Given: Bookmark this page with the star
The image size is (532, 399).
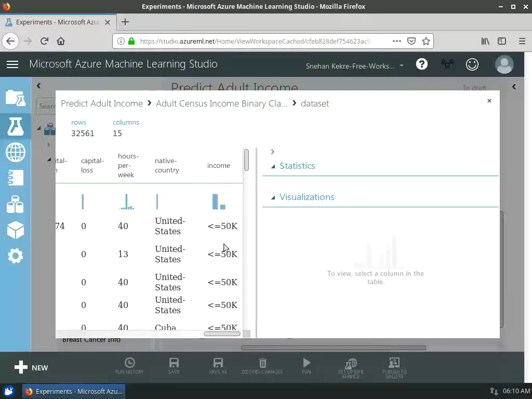Looking at the screenshot, I should (x=426, y=42).
